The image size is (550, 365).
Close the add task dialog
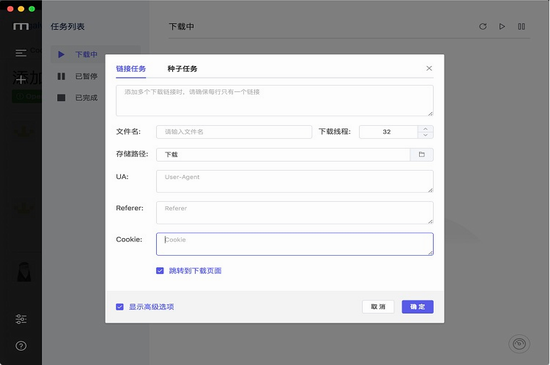(x=429, y=68)
